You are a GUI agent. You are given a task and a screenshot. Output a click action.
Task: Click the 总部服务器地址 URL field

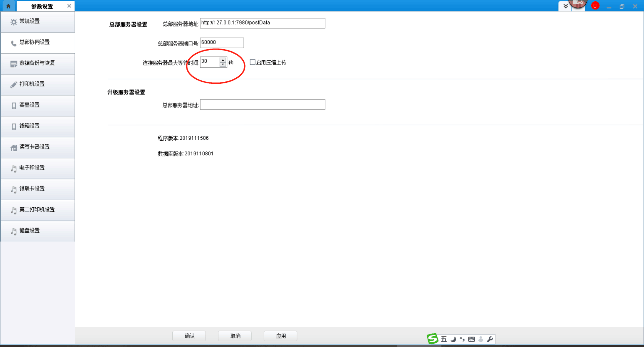point(262,23)
